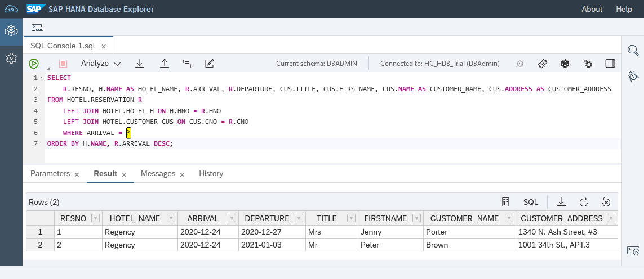The width and height of the screenshot is (644, 279).
Task: Click the Porter customer name cell
Action: pos(469,232)
